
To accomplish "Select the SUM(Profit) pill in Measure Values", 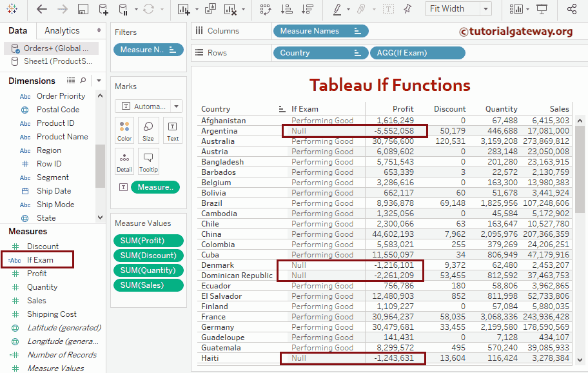I will [148, 240].
